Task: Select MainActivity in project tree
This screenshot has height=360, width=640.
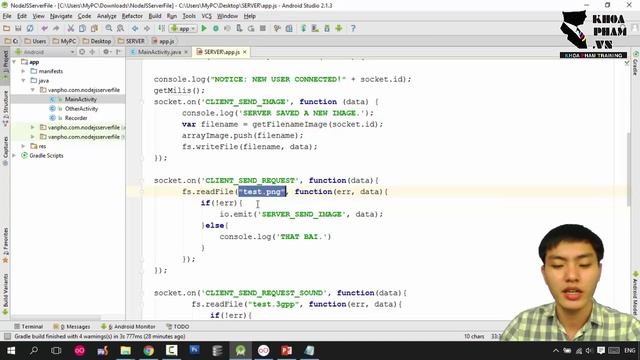Action: coord(80,100)
